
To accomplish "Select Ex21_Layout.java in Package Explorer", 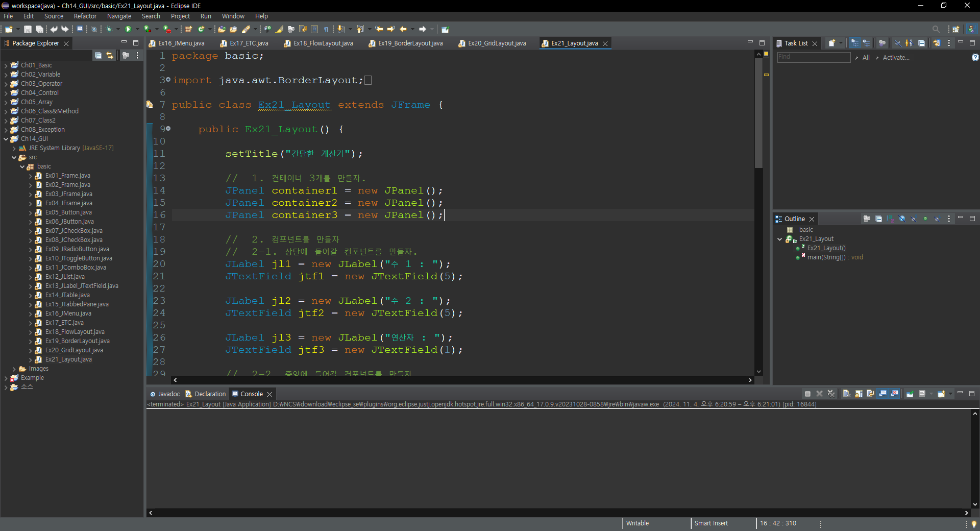I will point(68,359).
